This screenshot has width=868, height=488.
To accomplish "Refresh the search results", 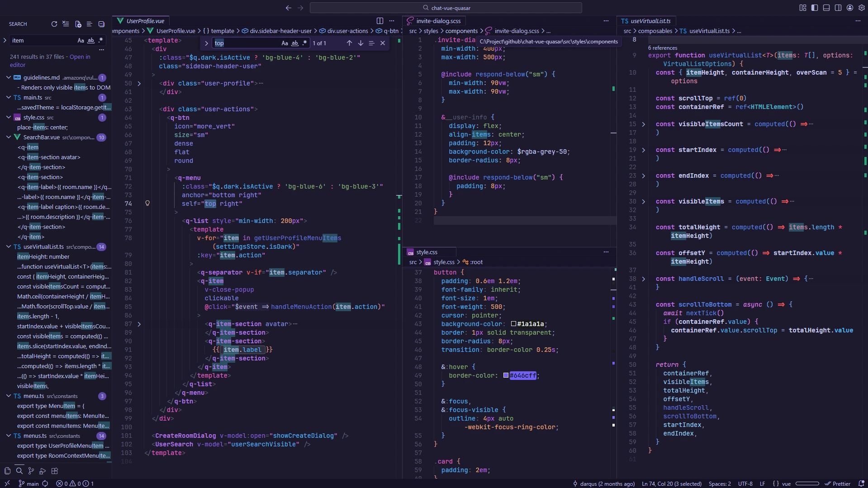I will point(54,24).
